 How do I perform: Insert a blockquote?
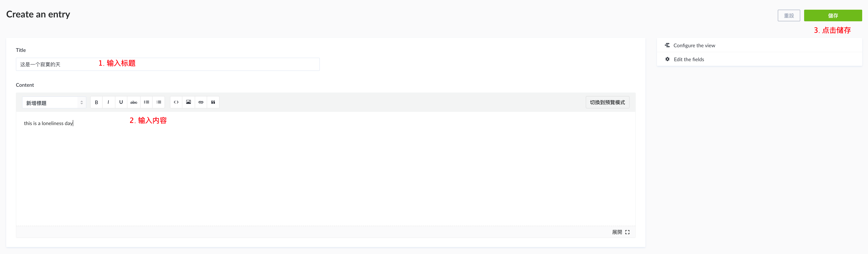click(x=213, y=102)
